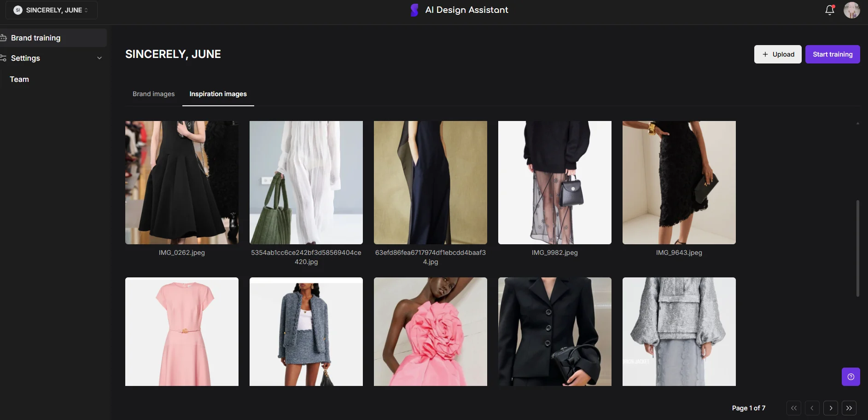Screen dimensions: 868x420
Task: Open the SINCERELY, JUNE workspace switcher
Action: click(51, 10)
